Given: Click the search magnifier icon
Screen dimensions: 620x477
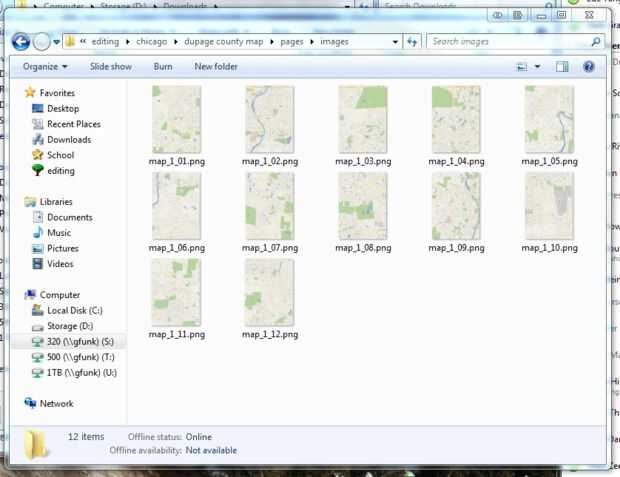Looking at the screenshot, I should (x=596, y=42).
